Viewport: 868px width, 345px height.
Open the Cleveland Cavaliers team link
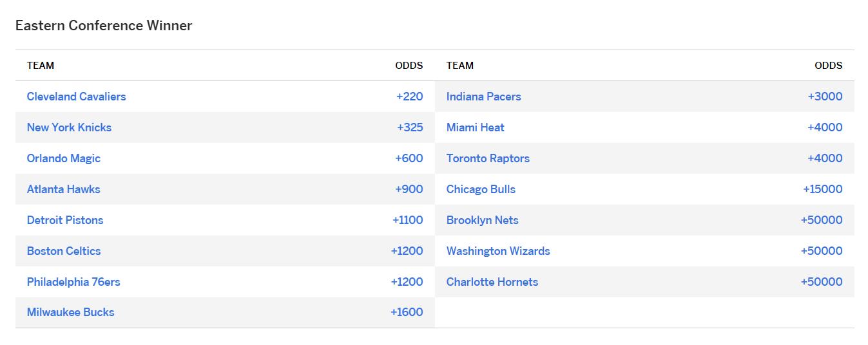click(x=76, y=97)
